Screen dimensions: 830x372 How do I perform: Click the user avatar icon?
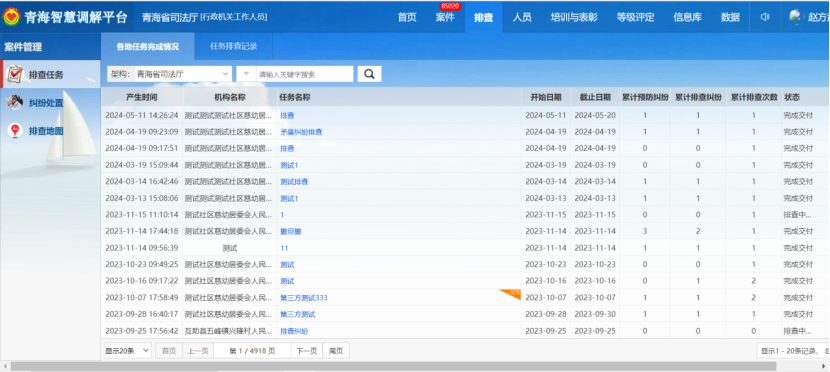click(x=795, y=16)
